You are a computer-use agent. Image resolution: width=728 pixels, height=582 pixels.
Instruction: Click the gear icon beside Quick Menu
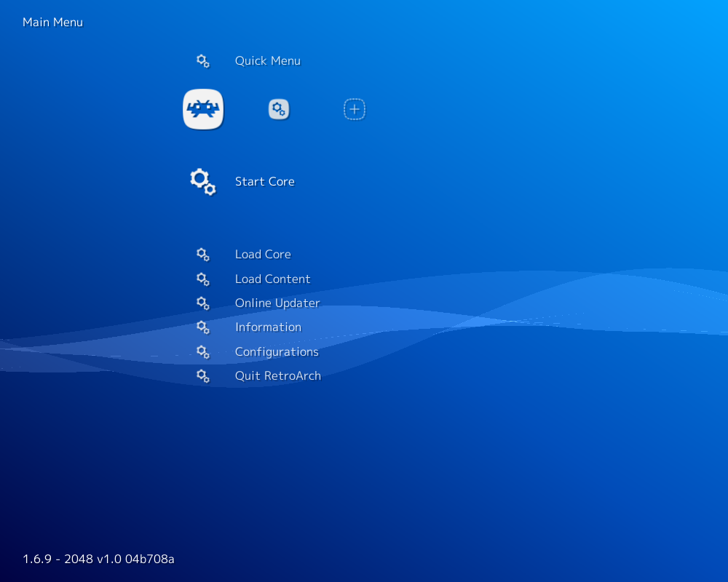point(203,61)
